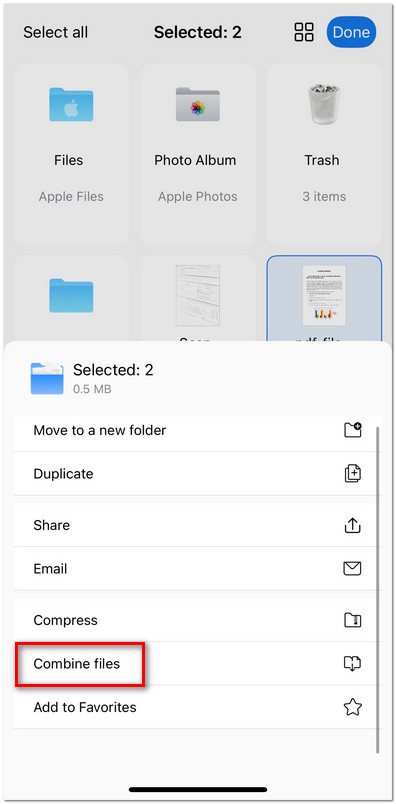
Task: Tap the Combine files merge icon
Action: click(x=352, y=664)
